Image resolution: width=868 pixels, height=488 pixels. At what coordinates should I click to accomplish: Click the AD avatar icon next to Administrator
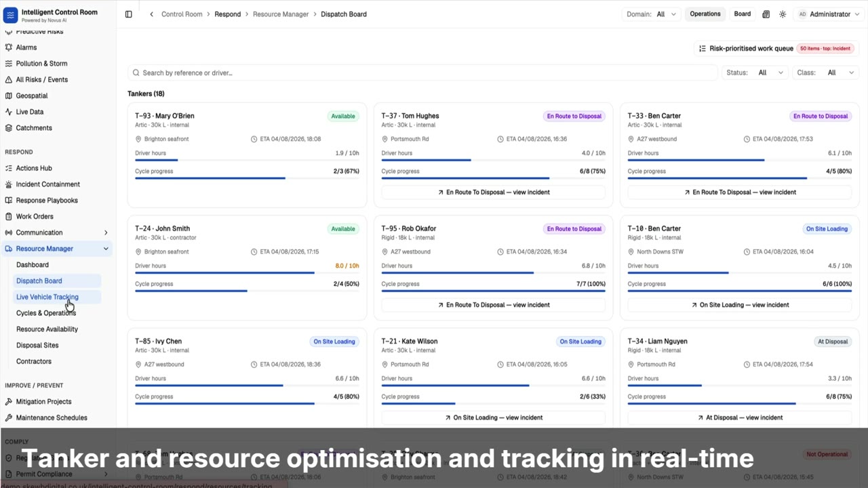pyautogui.click(x=803, y=14)
